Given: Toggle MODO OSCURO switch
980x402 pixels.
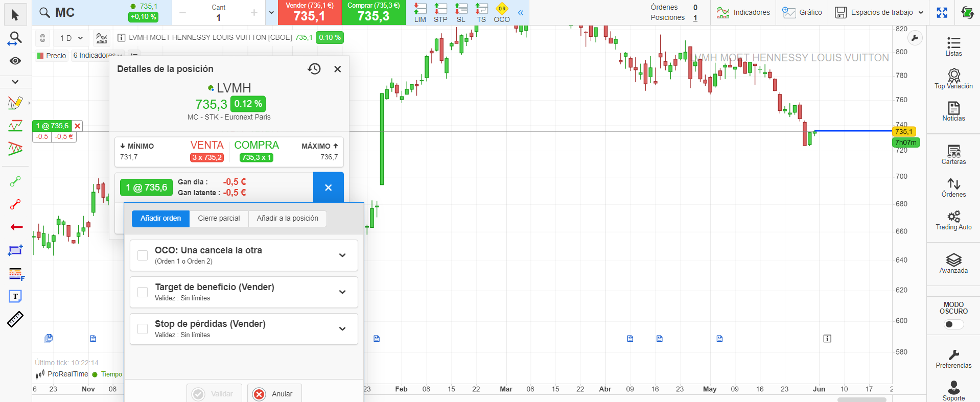Looking at the screenshot, I should 953,324.
